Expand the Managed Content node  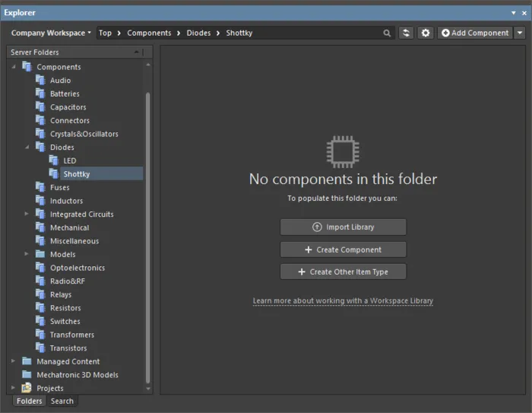[x=13, y=361]
